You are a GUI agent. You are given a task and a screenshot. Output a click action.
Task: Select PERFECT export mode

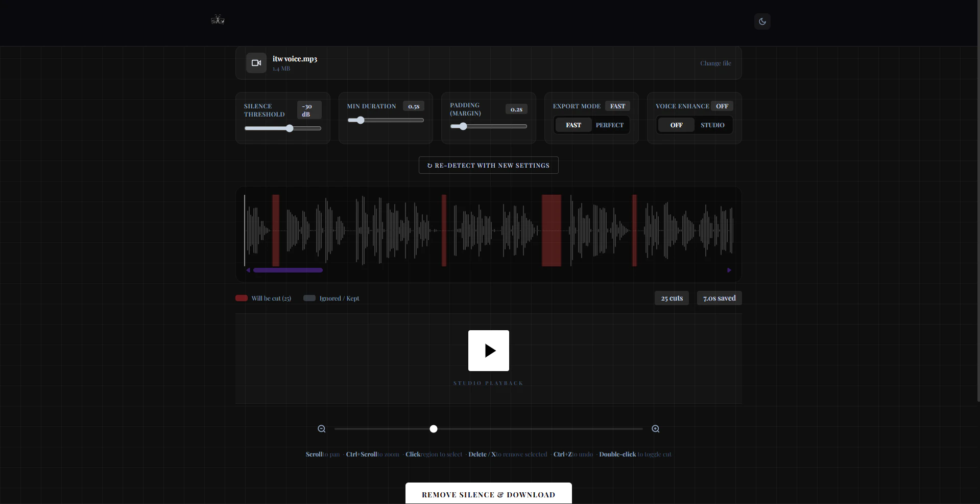tap(610, 125)
